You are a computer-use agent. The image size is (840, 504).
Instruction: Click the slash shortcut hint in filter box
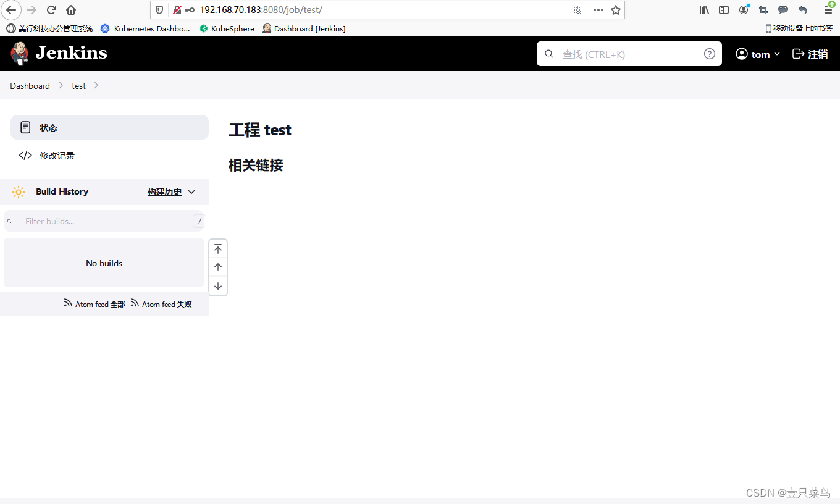pyautogui.click(x=199, y=221)
